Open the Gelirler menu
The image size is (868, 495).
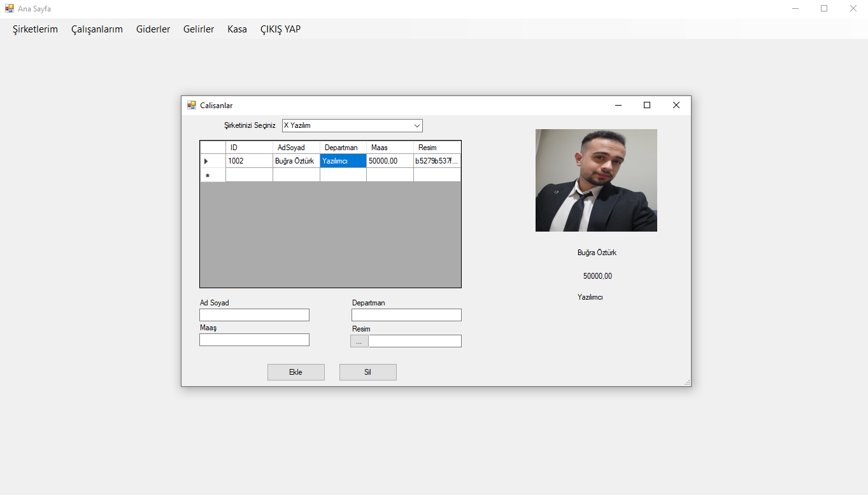click(199, 29)
